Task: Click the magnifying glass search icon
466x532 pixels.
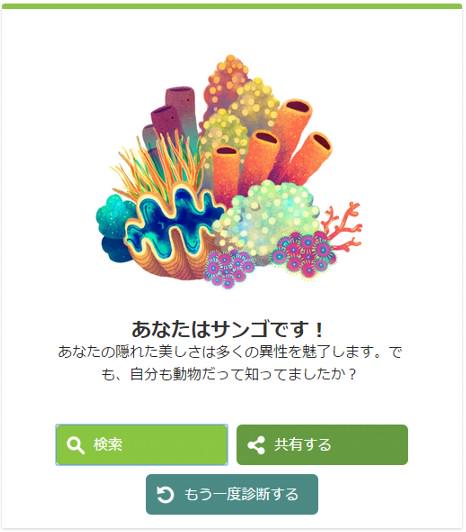Action: point(75,445)
